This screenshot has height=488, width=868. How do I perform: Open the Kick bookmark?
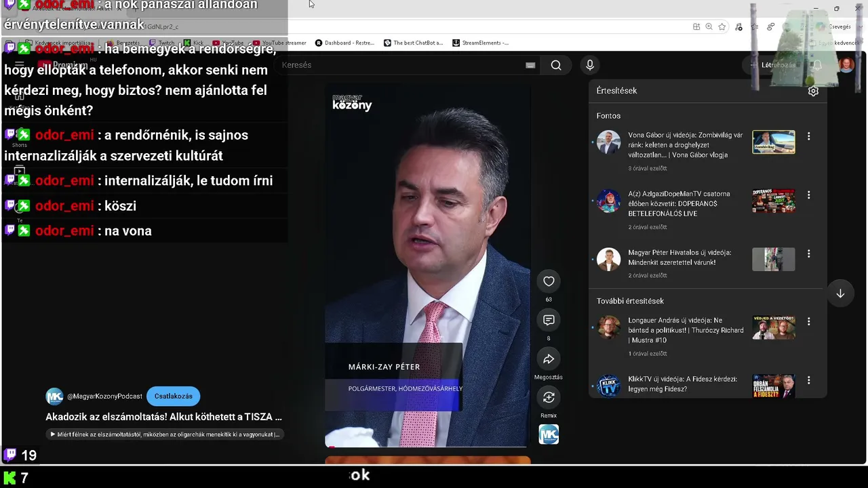point(193,43)
